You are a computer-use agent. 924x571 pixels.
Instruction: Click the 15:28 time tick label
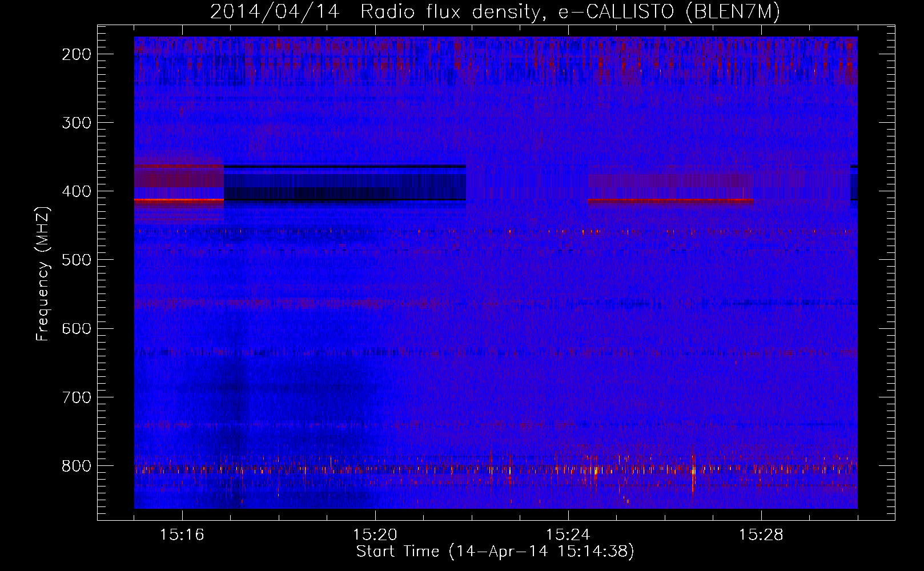[x=761, y=535]
